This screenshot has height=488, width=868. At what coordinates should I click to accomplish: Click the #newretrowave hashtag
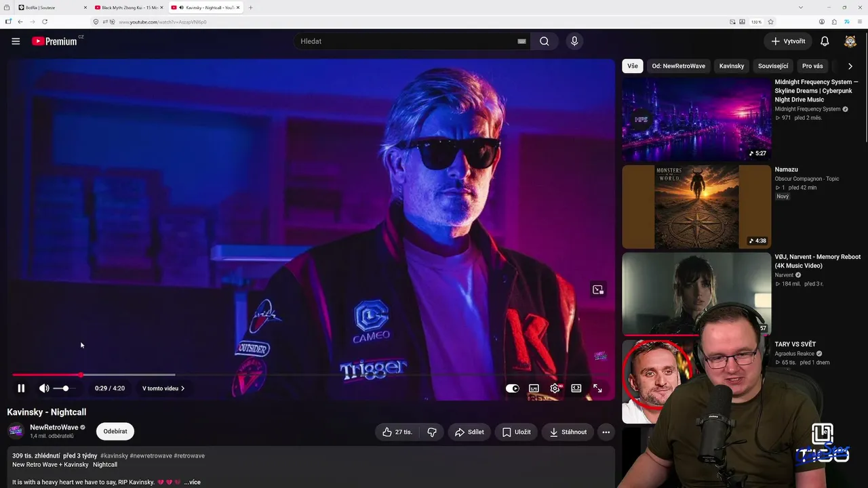pyautogui.click(x=151, y=456)
